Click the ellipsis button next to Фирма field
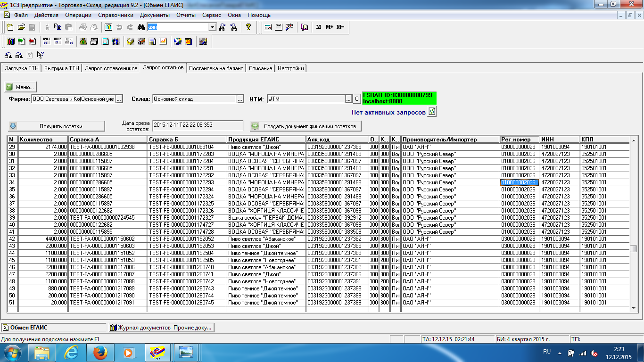644x362 pixels. click(119, 99)
